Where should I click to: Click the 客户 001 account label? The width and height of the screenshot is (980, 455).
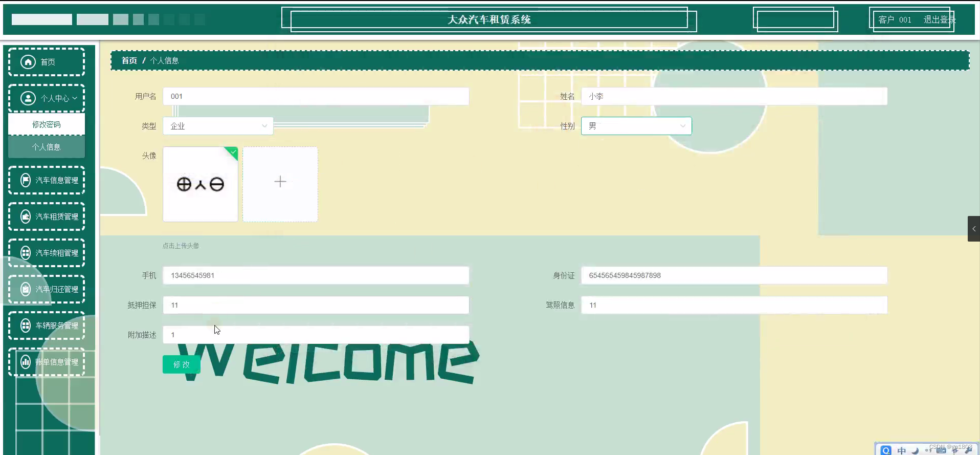coord(895,19)
